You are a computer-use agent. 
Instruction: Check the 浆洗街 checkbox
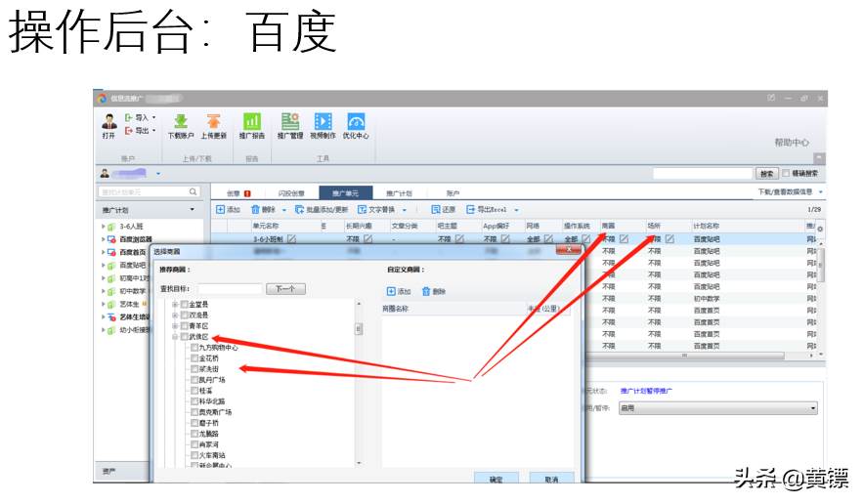coord(194,369)
